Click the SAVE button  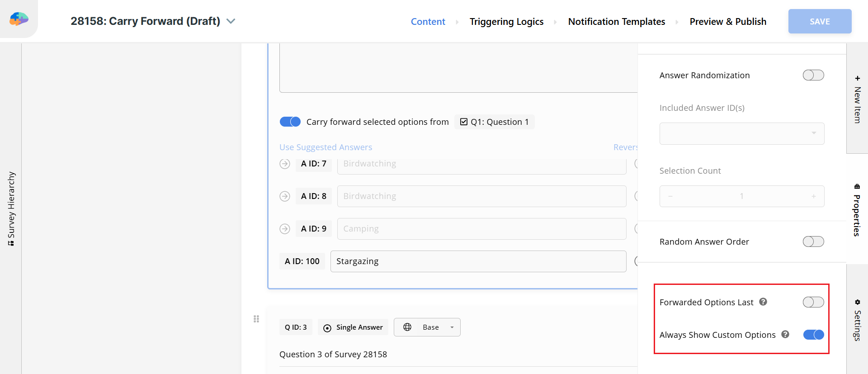(820, 21)
